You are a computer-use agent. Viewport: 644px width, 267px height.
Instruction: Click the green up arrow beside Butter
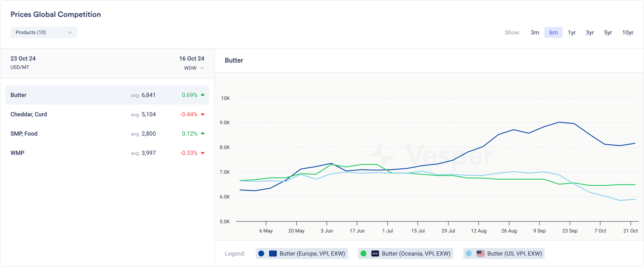pyautogui.click(x=202, y=95)
